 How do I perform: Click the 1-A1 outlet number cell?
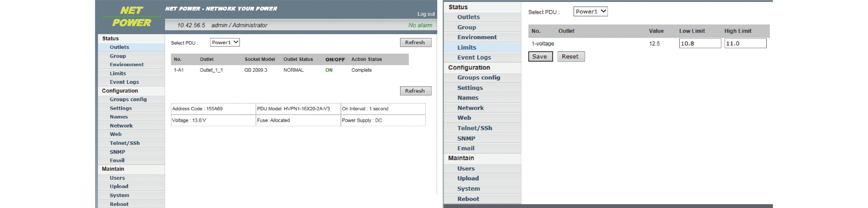coord(179,70)
